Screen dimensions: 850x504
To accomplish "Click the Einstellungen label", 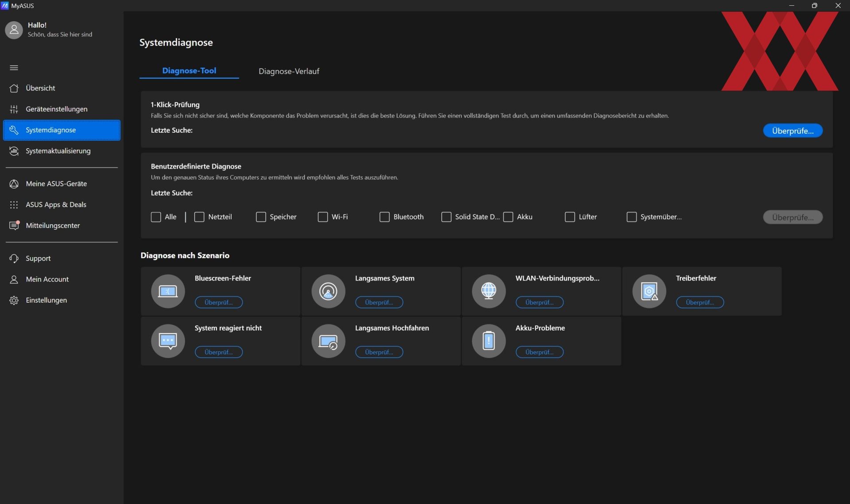I will coord(46,300).
